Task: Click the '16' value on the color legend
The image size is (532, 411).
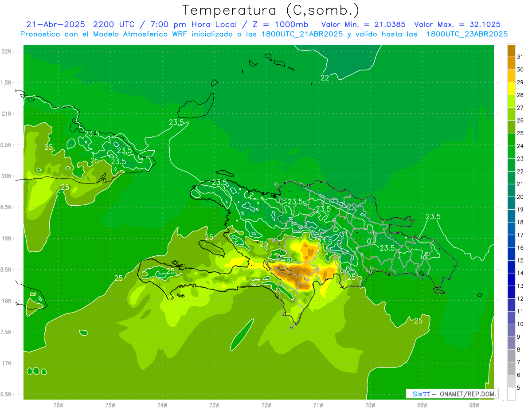Action: tap(520, 248)
